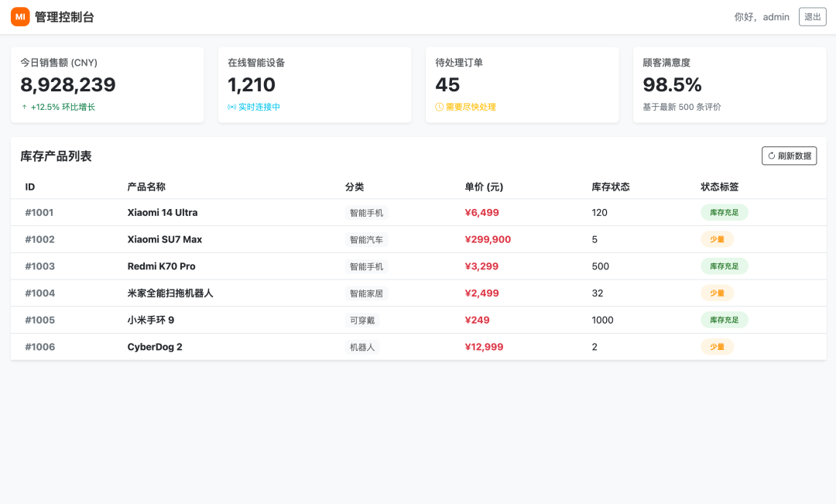Log out with the 退出 button
This screenshot has height=504, width=836.
click(x=812, y=17)
